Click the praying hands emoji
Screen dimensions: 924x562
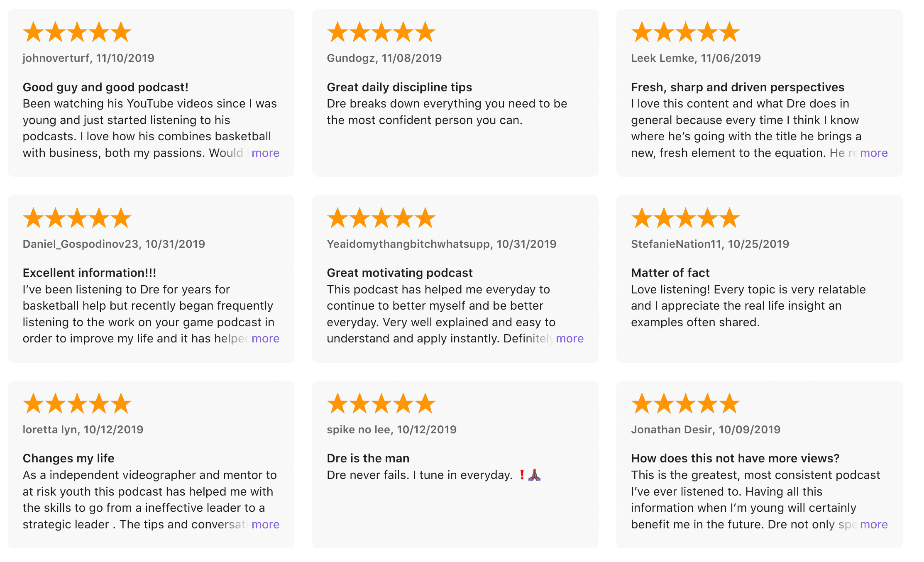(534, 475)
